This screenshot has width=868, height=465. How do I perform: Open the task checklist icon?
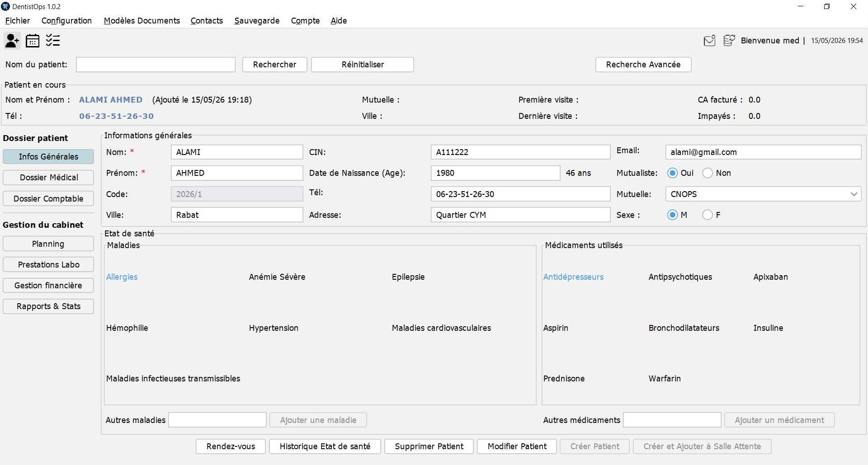pos(53,41)
